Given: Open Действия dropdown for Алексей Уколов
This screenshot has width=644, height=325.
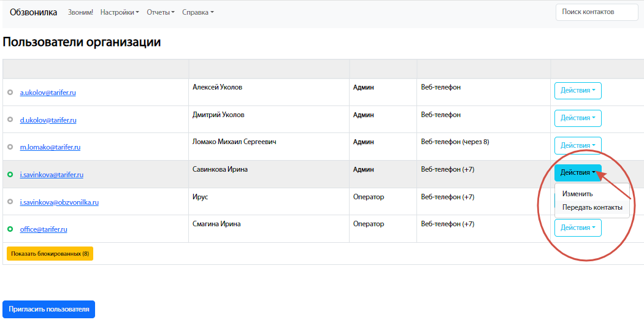Looking at the screenshot, I should [578, 91].
